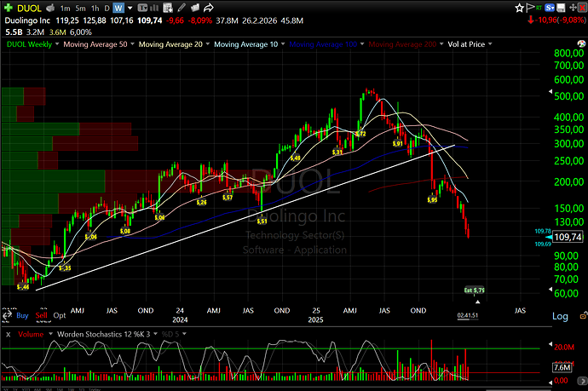Select the W weekly time frame
Screen dimensions: 588x391
(x=118, y=8)
